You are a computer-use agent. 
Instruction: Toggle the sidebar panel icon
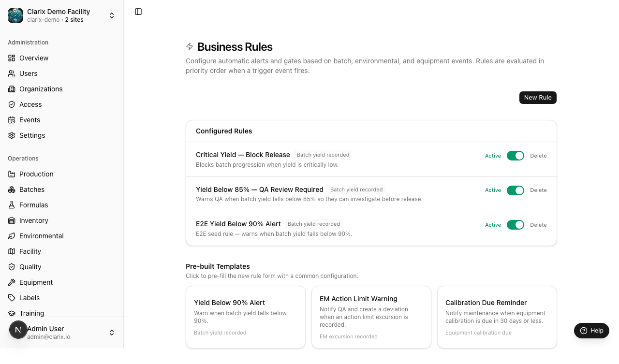pyautogui.click(x=138, y=12)
